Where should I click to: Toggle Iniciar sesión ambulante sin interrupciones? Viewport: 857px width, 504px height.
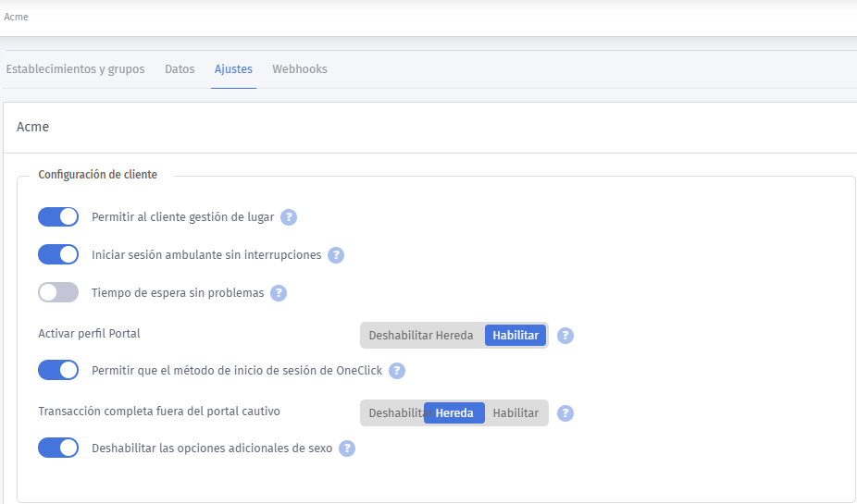tap(58, 254)
